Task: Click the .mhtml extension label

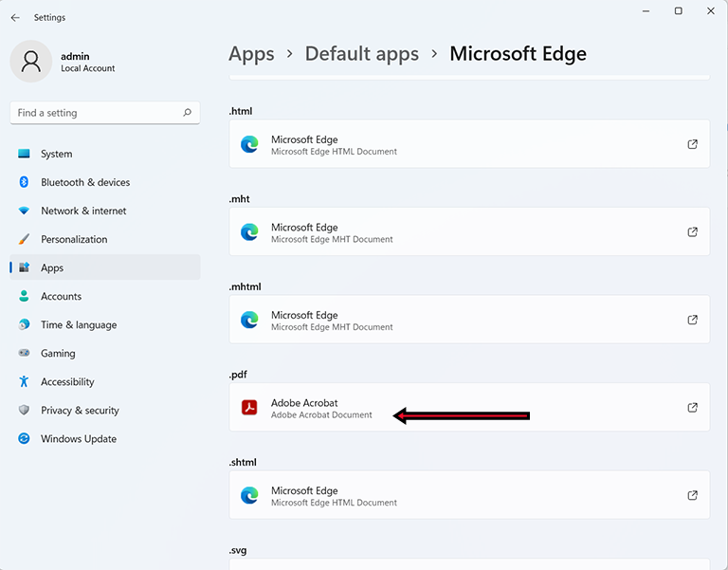Action: point(245,286)
